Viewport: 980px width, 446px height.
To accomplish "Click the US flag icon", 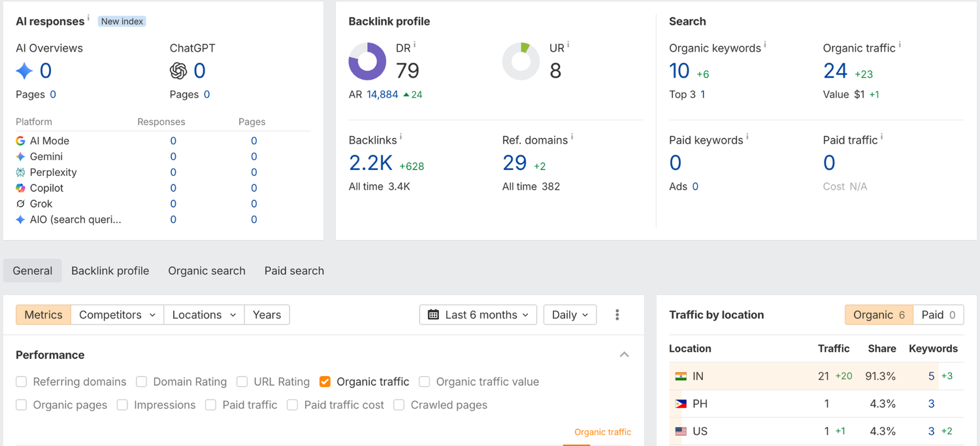I will [681, 432].
